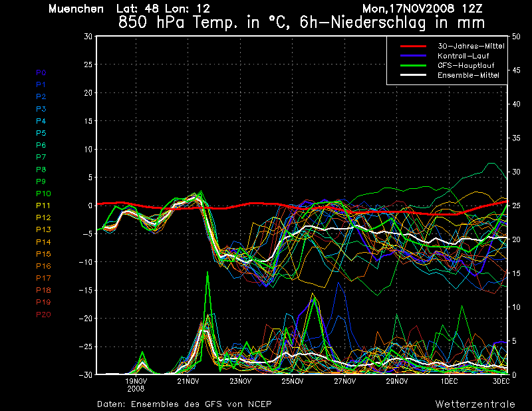The width and height of the screenshot is (532, 411).
Task: Click the 27NOV date axis label
Action: (x=344, y=381)
